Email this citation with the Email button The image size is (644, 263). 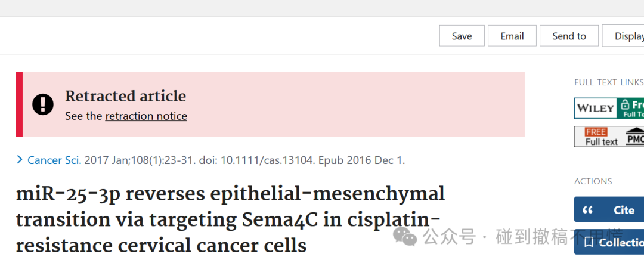tap(512, 36)
